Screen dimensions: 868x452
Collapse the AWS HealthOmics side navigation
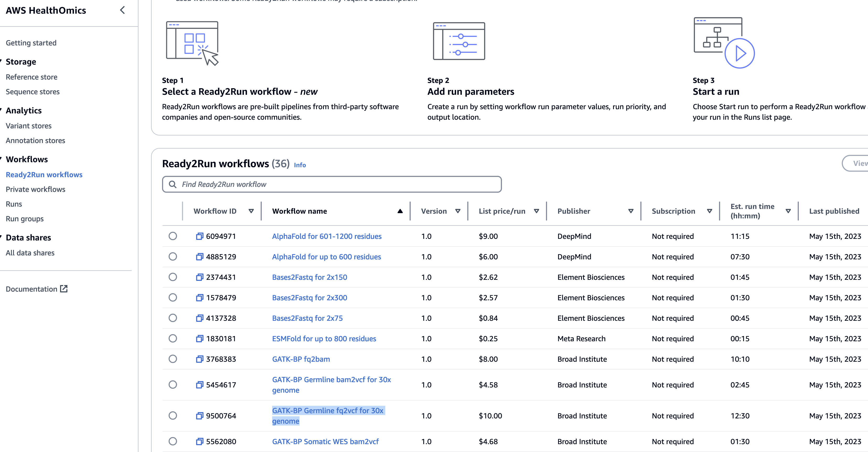tap(123, 10)
